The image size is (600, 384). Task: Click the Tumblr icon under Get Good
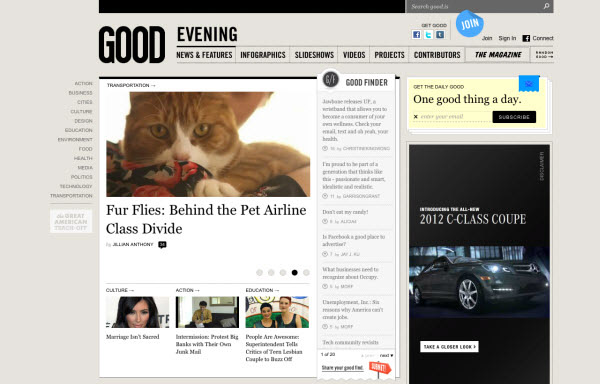440,34
